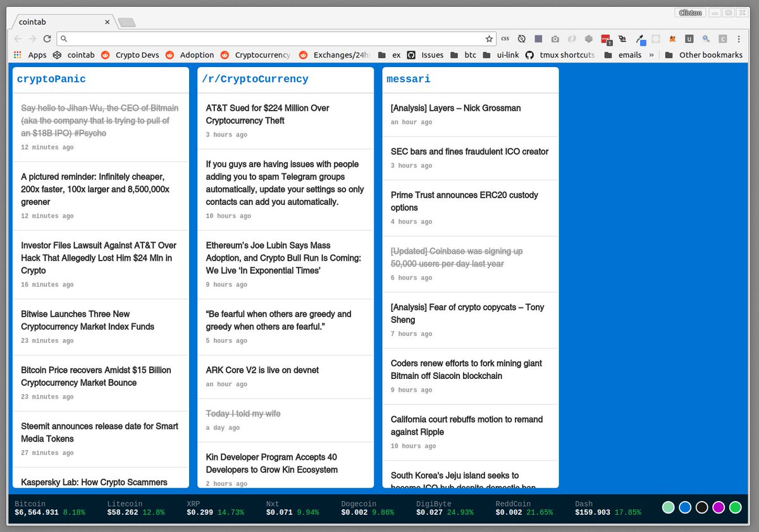759x532 pixels.
Task: Bookmark this page with the star icon
Action: (x=489, y=39)
